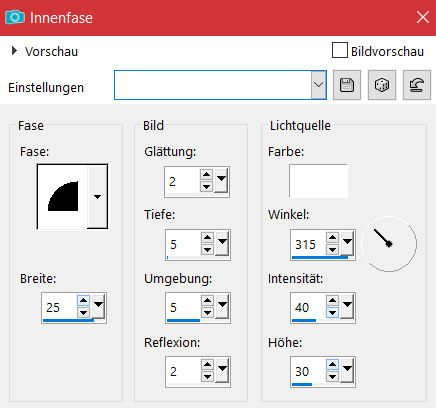Enable the Bildvorschau checkbox
436x408 pixels.
(340, 50)
